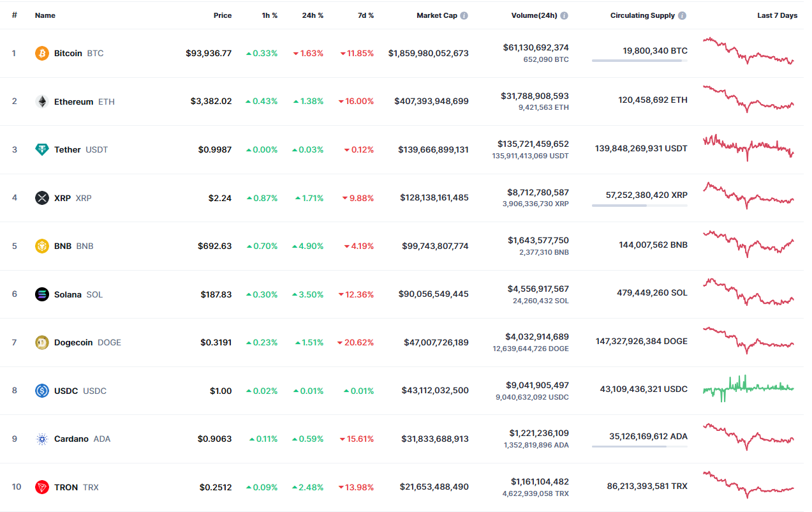Sort by the # rank column header
Screen dimensions: 812x512
click(14, 15)
